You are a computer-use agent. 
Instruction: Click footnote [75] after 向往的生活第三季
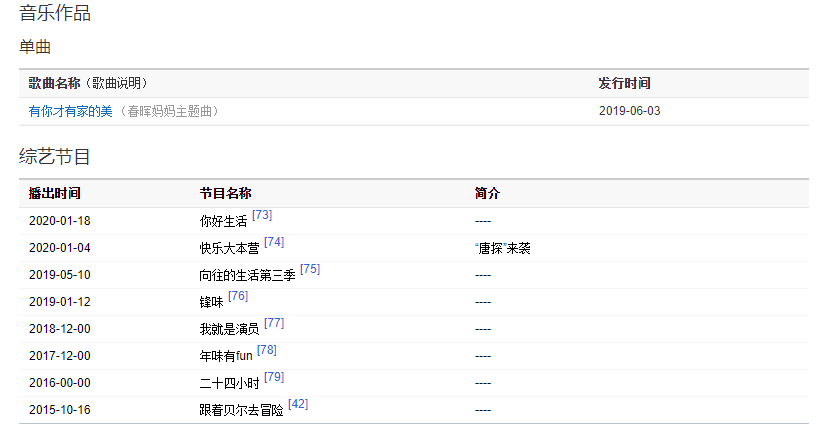[x=310, y=269]
